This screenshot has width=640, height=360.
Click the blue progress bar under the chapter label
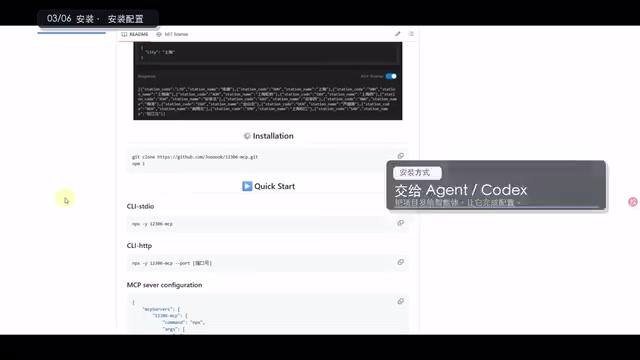(x=71, y=33)
